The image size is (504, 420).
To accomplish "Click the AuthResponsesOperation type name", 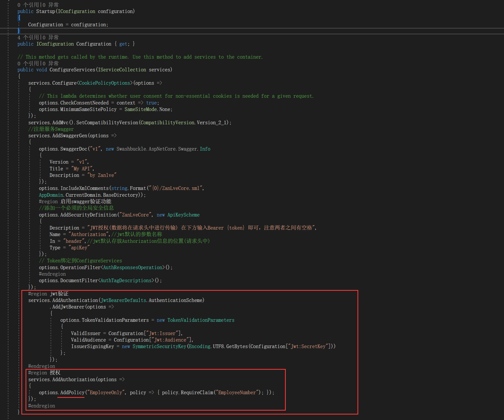I will point(133,268).
